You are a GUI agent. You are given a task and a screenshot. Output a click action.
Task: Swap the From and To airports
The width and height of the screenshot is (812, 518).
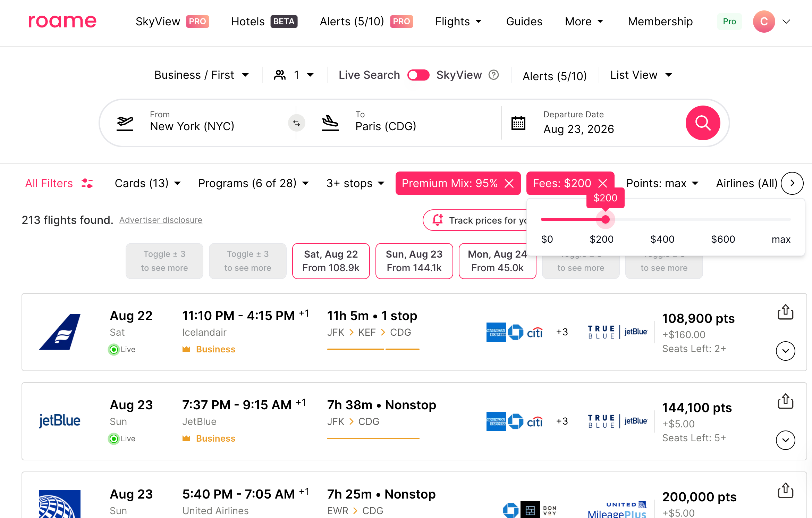pyautogui.click(x=297, y=123)
